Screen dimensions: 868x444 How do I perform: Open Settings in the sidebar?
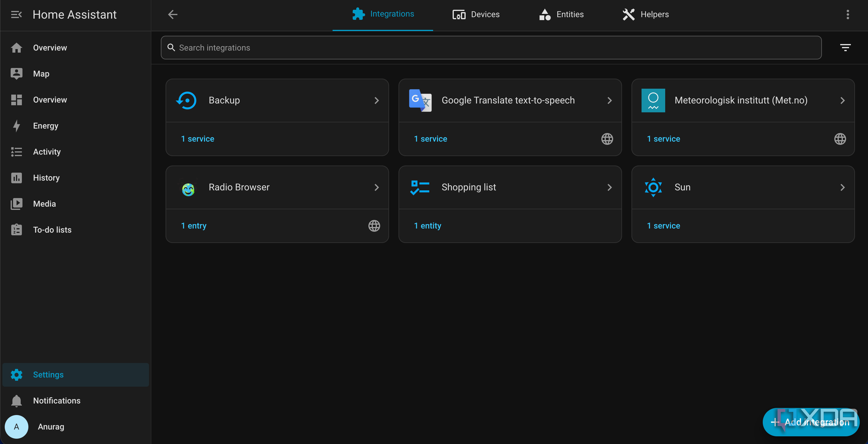[x=75, y=375]
